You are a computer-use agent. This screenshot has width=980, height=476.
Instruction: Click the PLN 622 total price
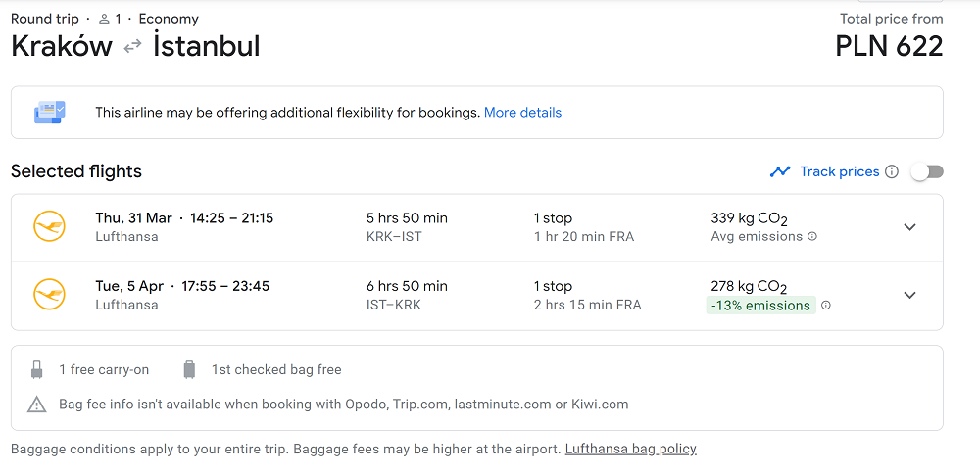pyautogui.click(x=889, y=46)
